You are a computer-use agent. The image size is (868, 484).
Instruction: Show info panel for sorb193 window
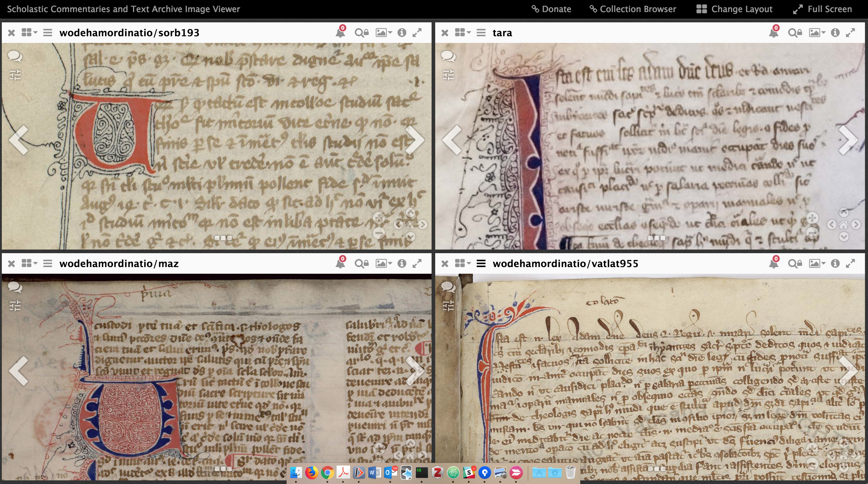(x=402, y=33)
